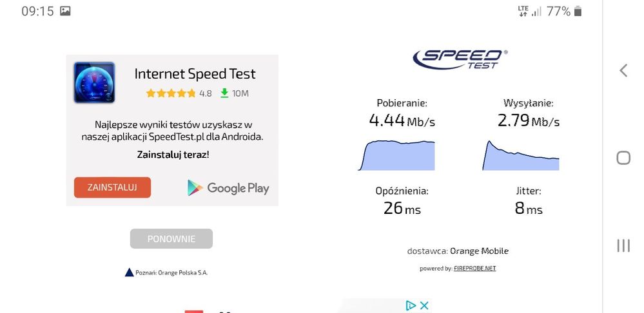Tap the image notification icon in status bar
The width and height of the screenshot is (644, 313).
click(65, 11)
